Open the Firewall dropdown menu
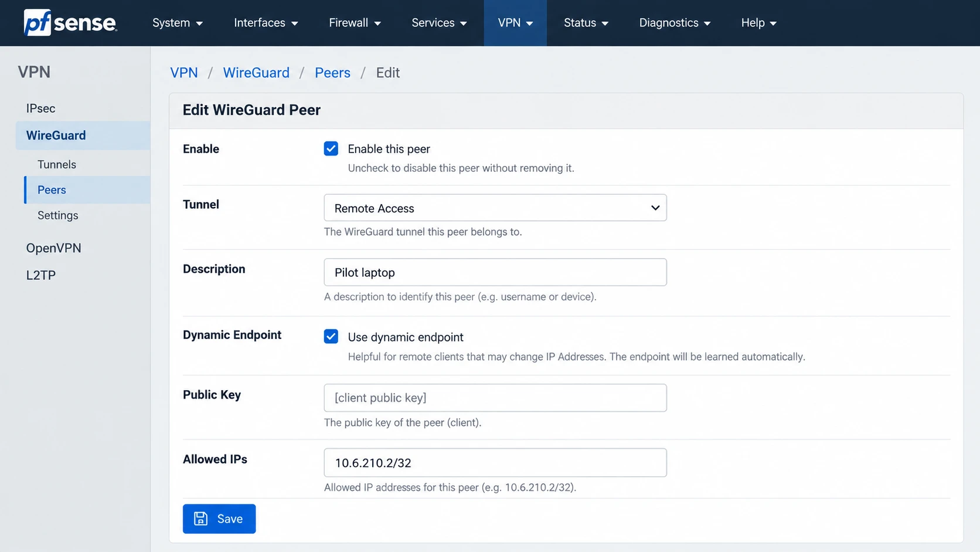The height and width of the screenshot is (552, 980). (355, 23)
